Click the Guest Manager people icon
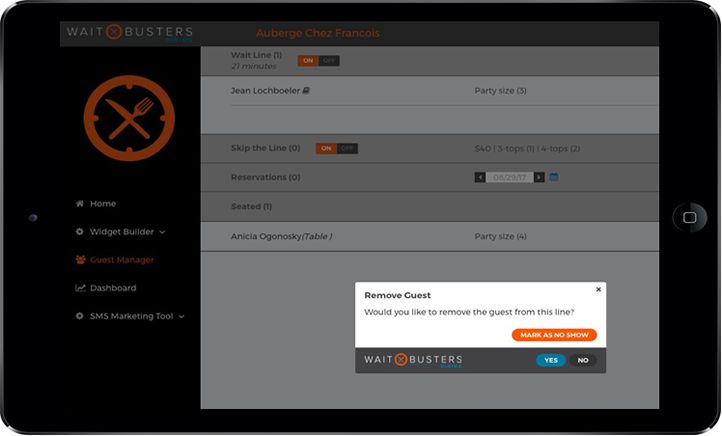This screenshot has width=722, height=436. (x=80, y=260)
